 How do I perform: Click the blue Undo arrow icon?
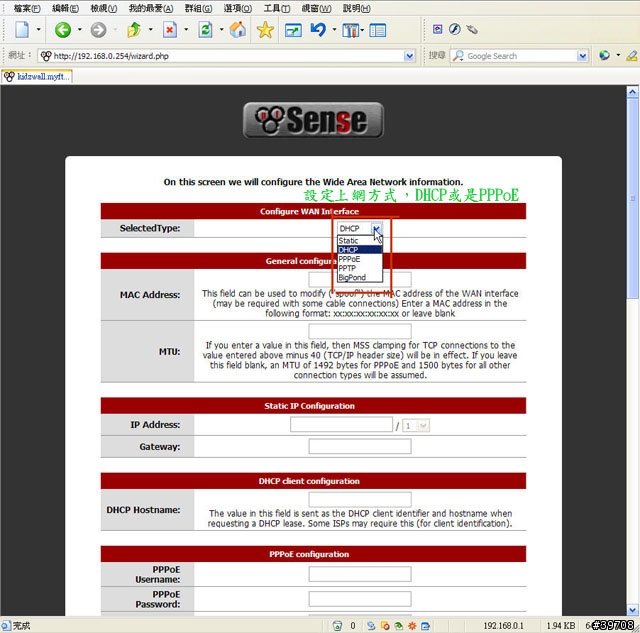(318, 30)
